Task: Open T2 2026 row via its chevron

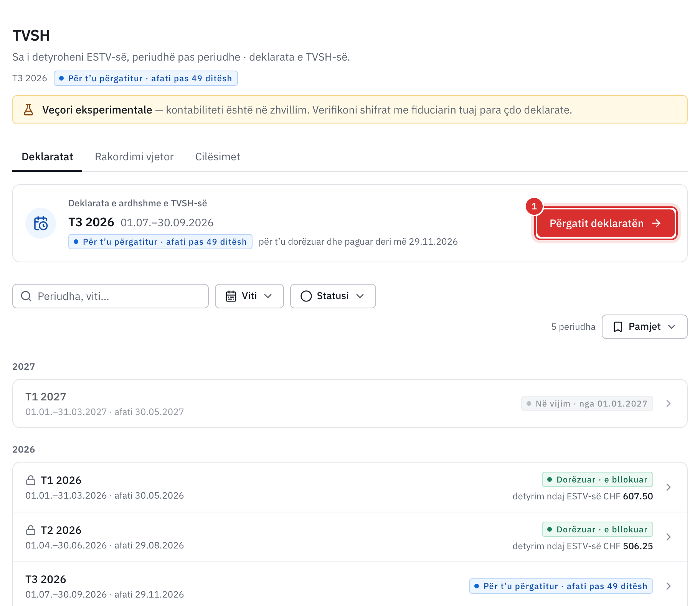Action: tap(669, 537)
